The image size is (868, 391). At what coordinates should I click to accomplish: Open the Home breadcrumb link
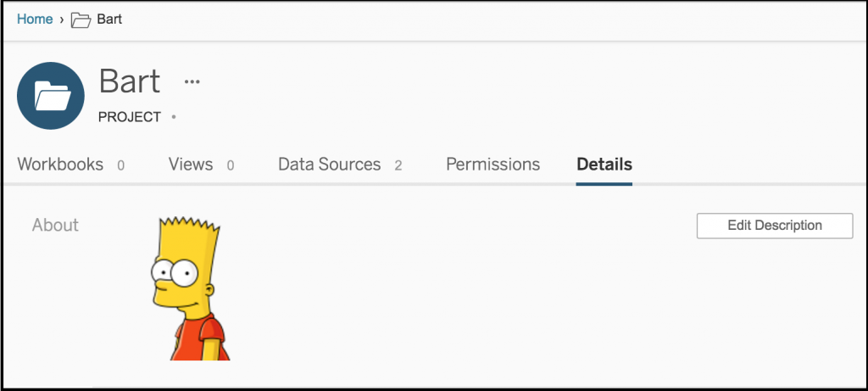click(35, 20)
